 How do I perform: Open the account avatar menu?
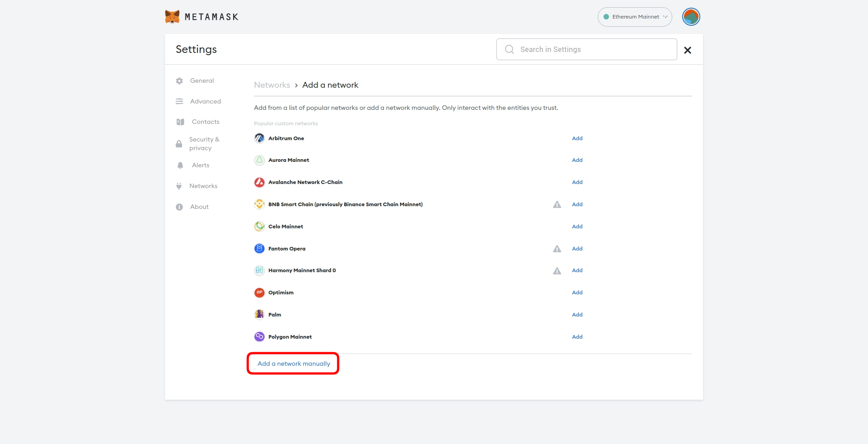(x=691, y=17)
